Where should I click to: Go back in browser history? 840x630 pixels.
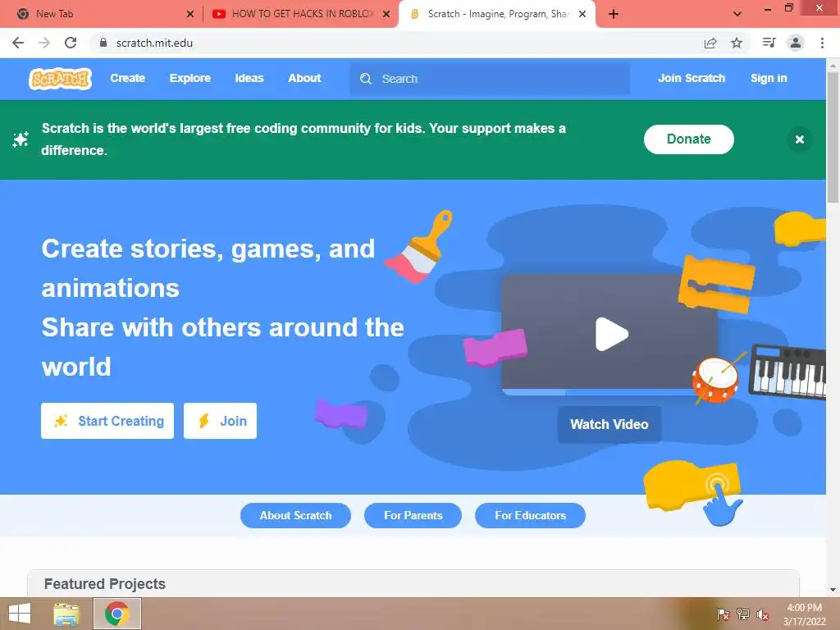tap(18, 43)
